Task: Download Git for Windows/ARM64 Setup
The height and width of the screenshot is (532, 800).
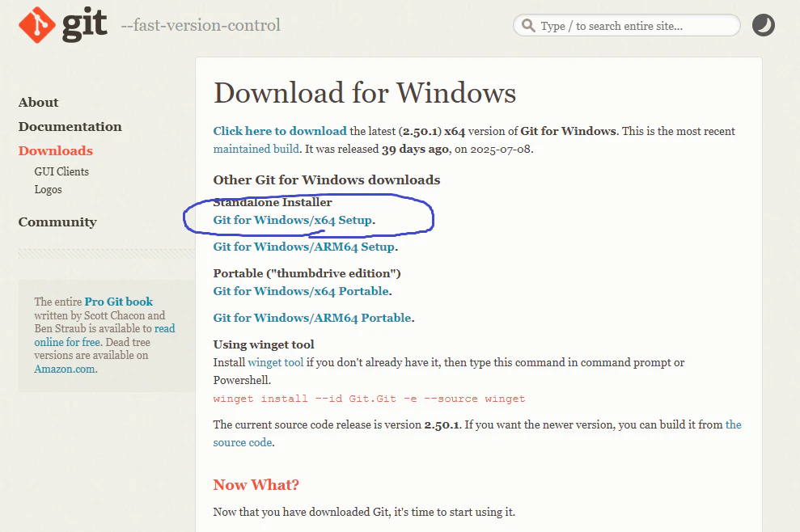Action: [x=304, y=247]
